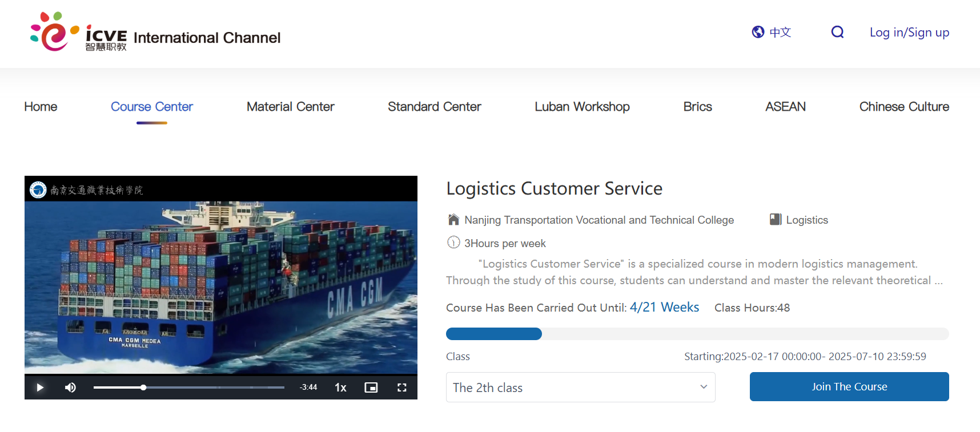Seek on the video progress bar
Screen dimensions: 980x432
point(188,387)
